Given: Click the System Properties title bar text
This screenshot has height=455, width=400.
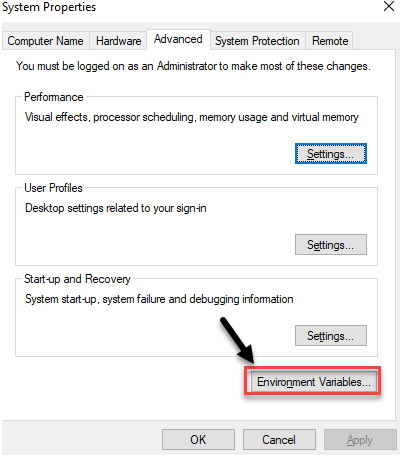Looking at the screenshot, I should pos(49,7).
